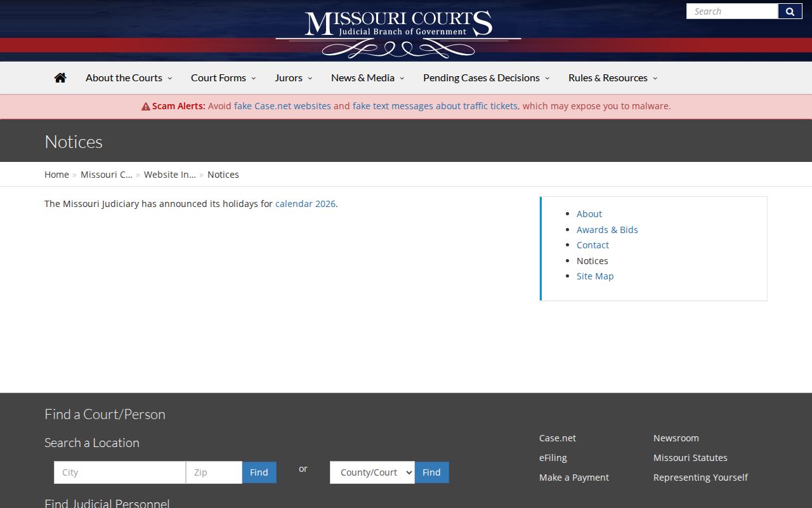
Task: Open the eFiling footer link
Action: point(553,458)
